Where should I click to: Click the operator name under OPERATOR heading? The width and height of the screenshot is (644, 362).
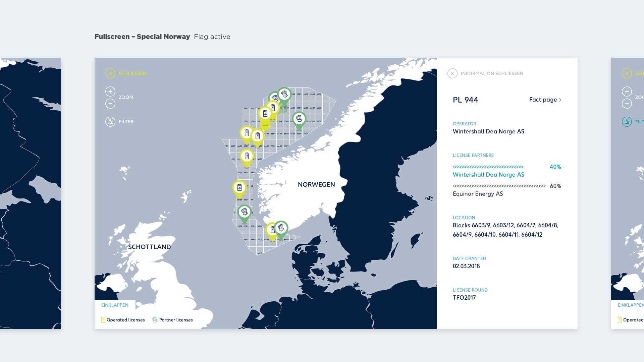click(x=488, y=131)
